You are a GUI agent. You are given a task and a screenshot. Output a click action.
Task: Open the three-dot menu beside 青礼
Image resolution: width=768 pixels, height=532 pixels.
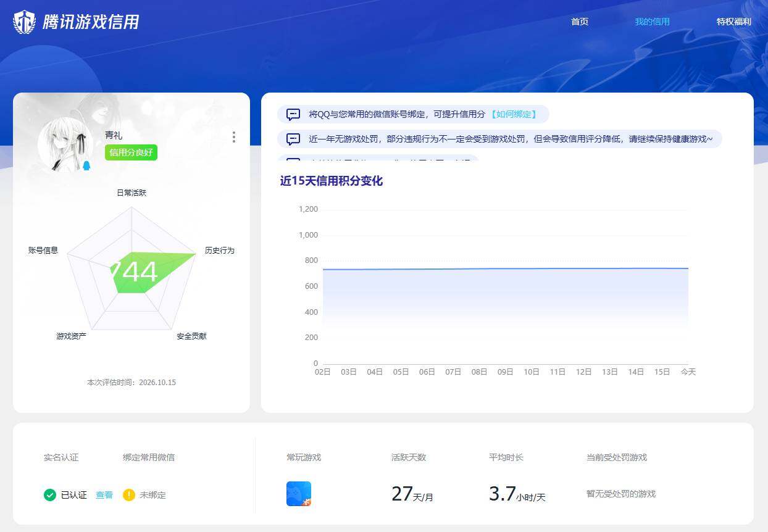coord(233,137)
